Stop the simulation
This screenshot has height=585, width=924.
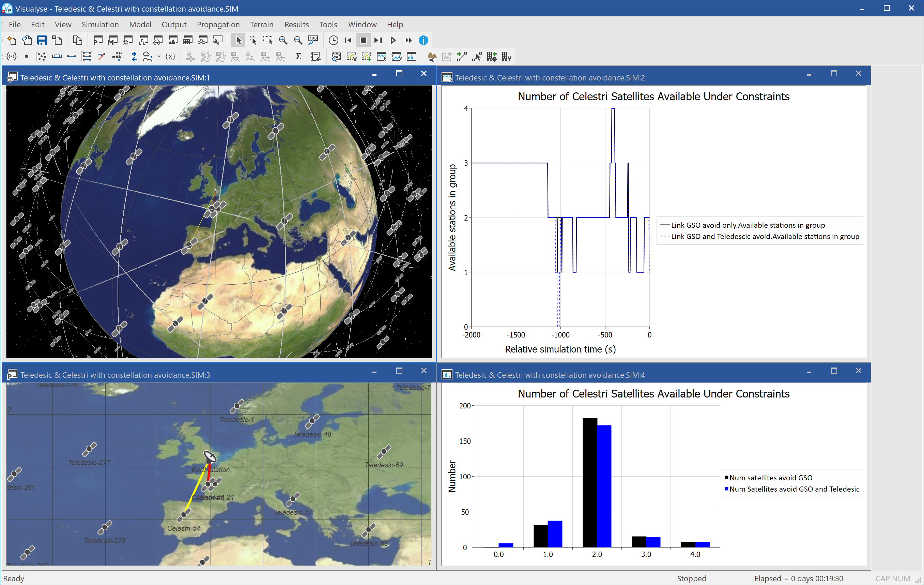[364, 40]
